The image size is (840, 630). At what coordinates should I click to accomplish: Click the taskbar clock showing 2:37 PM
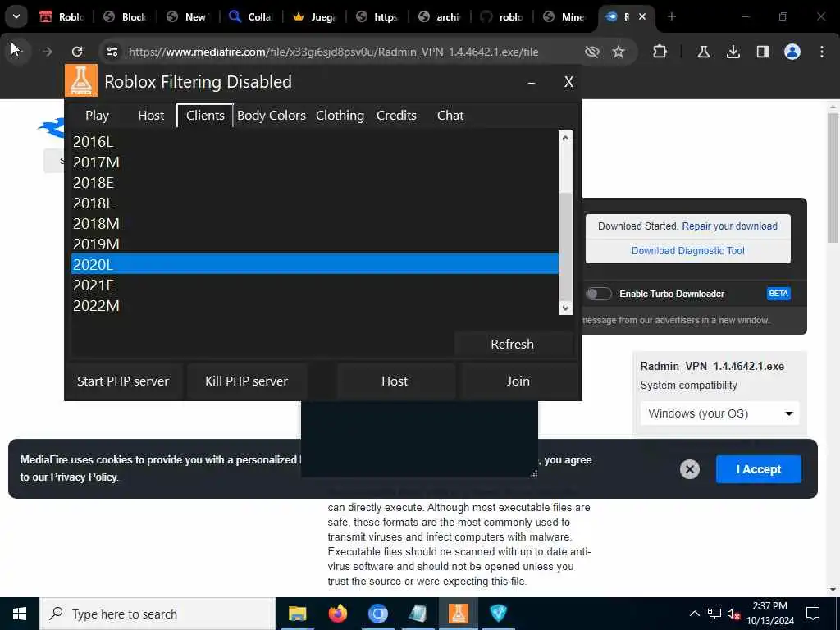(x=769, y=614)
